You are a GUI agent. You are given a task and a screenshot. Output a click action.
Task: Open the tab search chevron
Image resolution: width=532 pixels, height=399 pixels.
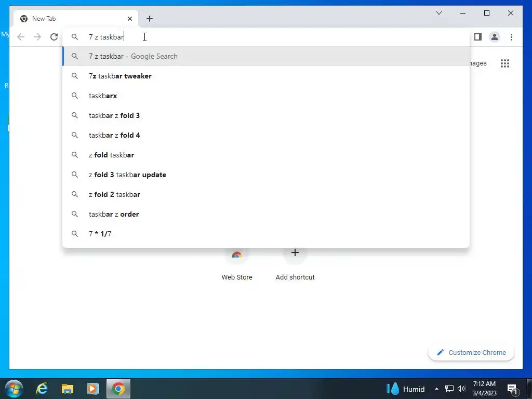[438, 13]
